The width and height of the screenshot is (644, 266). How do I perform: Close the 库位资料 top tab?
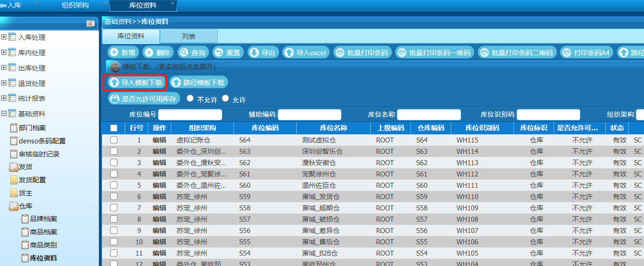(172, 3)
